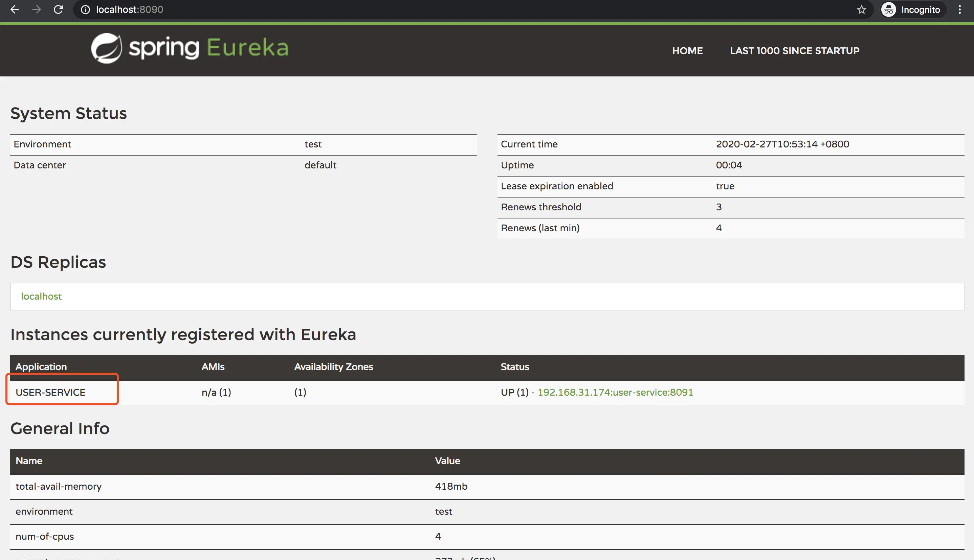The width and height of the screenshot is (974, 560).
Task: Select the total-avail-memory row
Action: coord(59,486)
